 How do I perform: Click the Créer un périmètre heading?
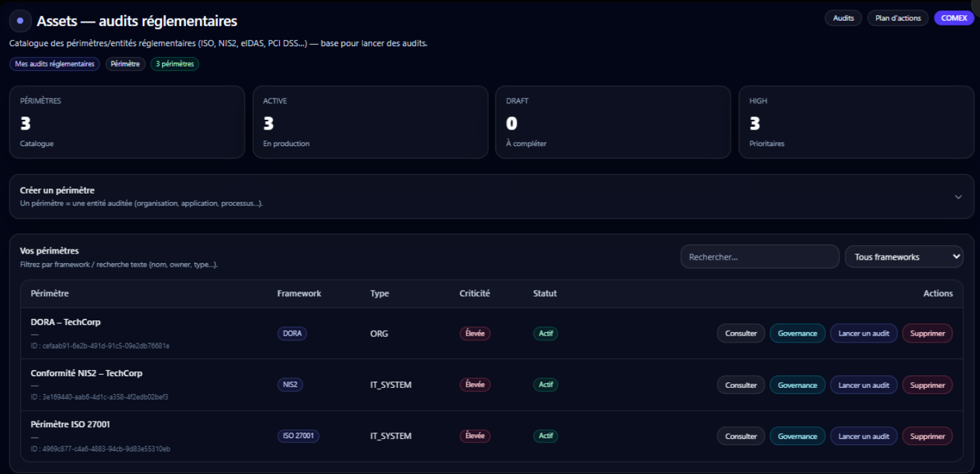click(x=57, y=190)
